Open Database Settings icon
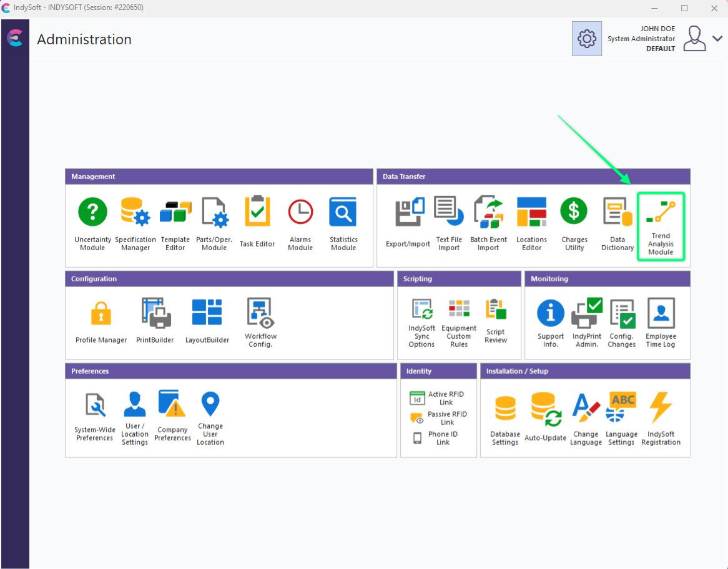728x569 pixels. coord(505,409)
